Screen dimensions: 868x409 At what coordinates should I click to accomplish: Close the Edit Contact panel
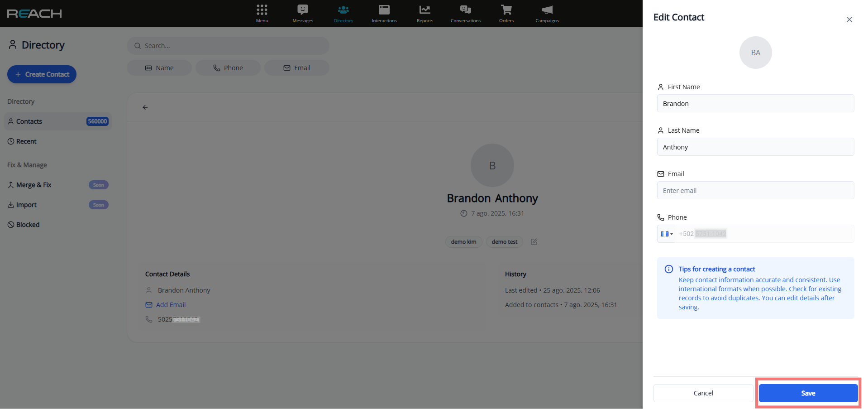point(849,19)
